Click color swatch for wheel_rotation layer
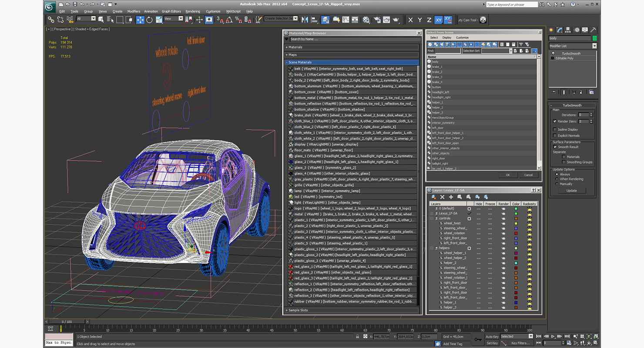Viewport: 644px width, 348px height. click(x=516, y=233)
